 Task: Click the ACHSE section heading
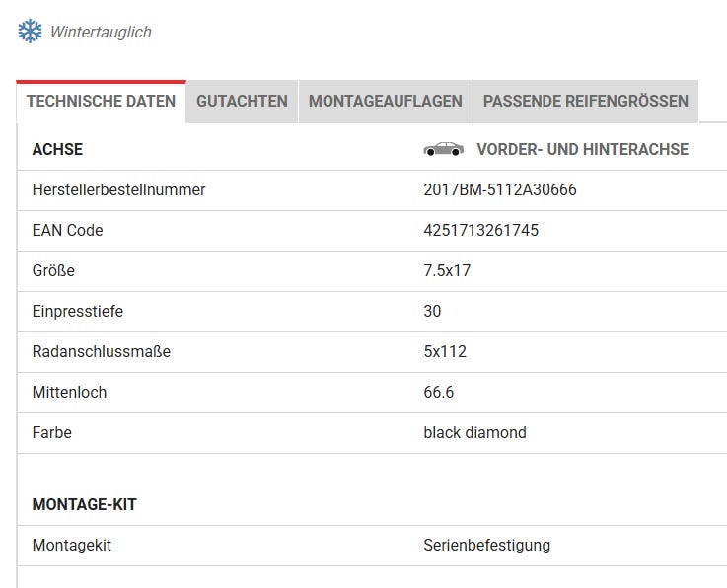tap(57, 149)
